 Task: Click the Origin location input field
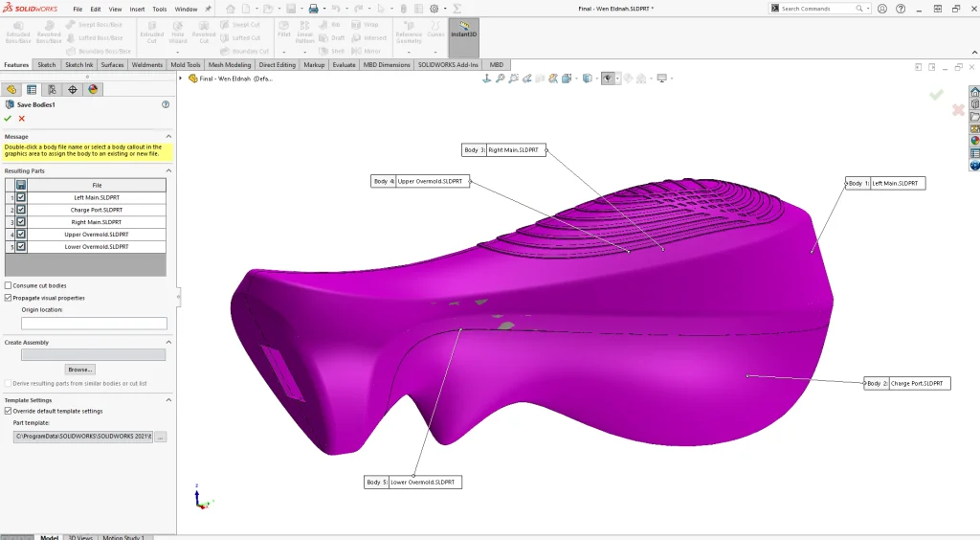click(94, 324)
